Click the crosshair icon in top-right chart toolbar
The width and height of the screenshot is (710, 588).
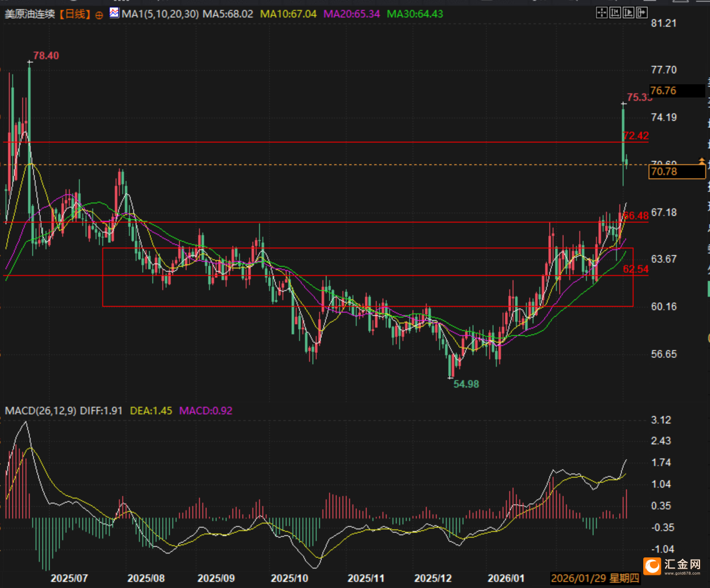point(602,13)
